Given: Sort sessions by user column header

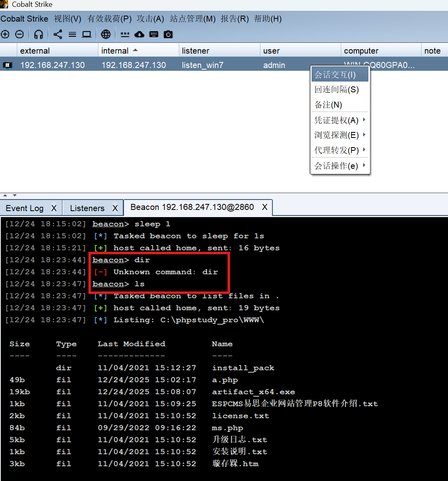Looking at the screenshot, I should [x=300, y=51].
